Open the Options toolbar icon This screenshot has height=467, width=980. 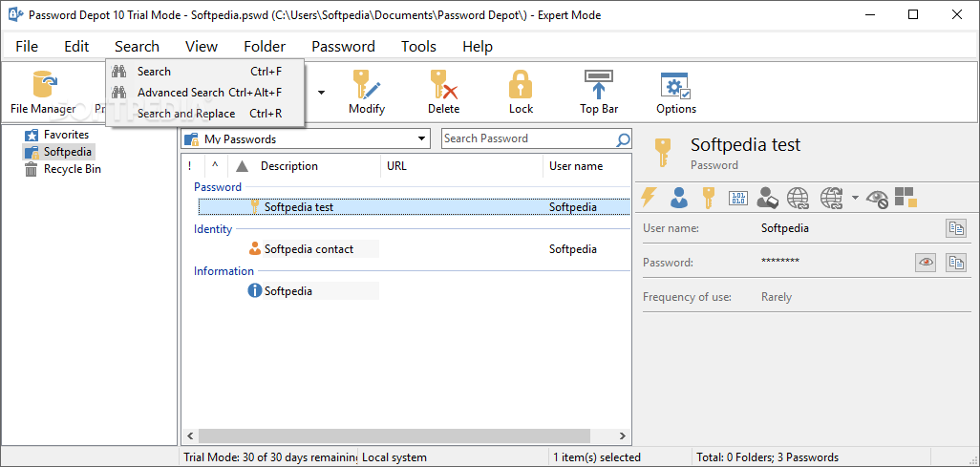click(x=675, y=85)
